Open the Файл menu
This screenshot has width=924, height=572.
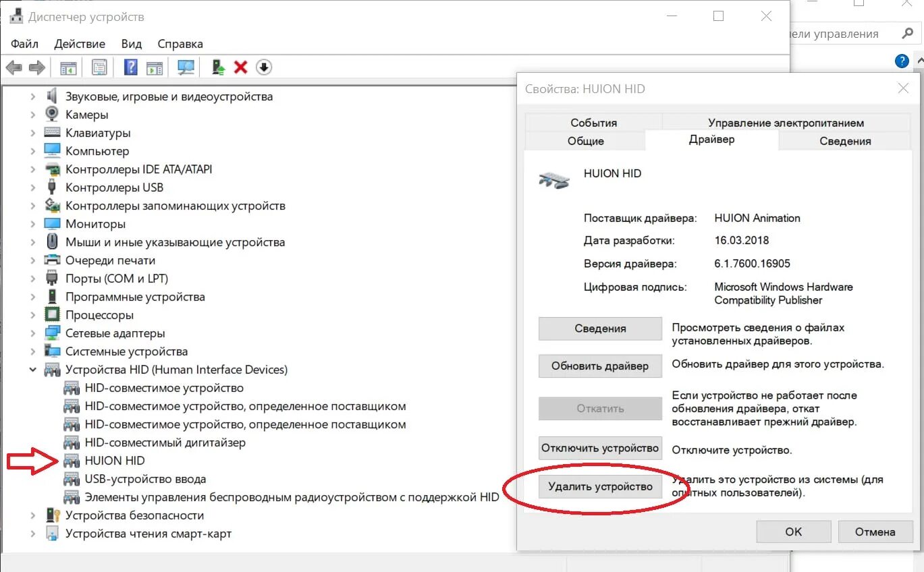click(x=25, y=44)
